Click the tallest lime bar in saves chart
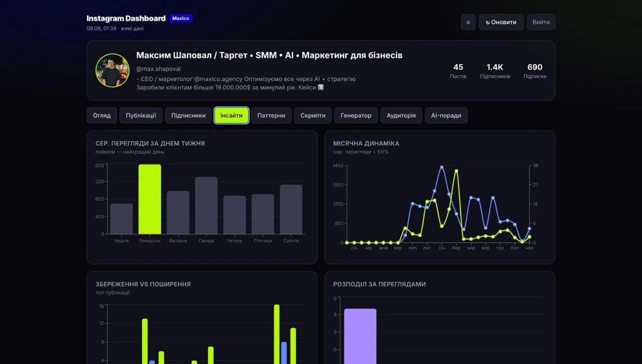This screenshot has width=642, height=364. [276, 334]
